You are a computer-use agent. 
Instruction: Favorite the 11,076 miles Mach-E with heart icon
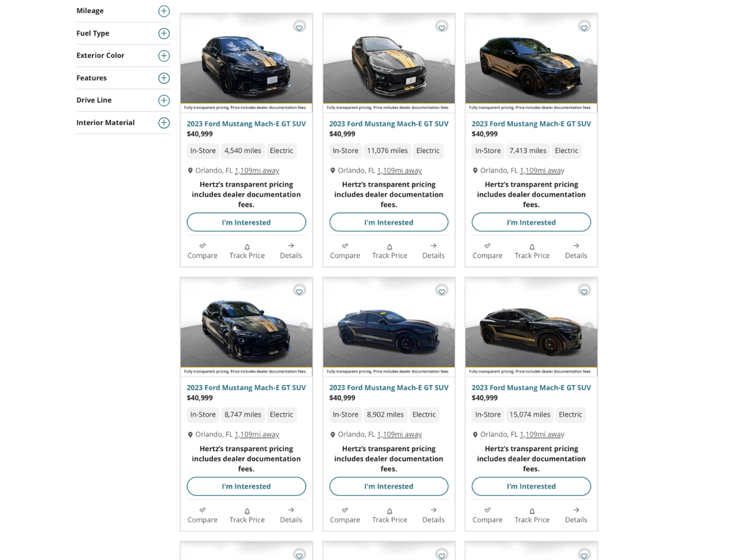click(x=442, y=27)
